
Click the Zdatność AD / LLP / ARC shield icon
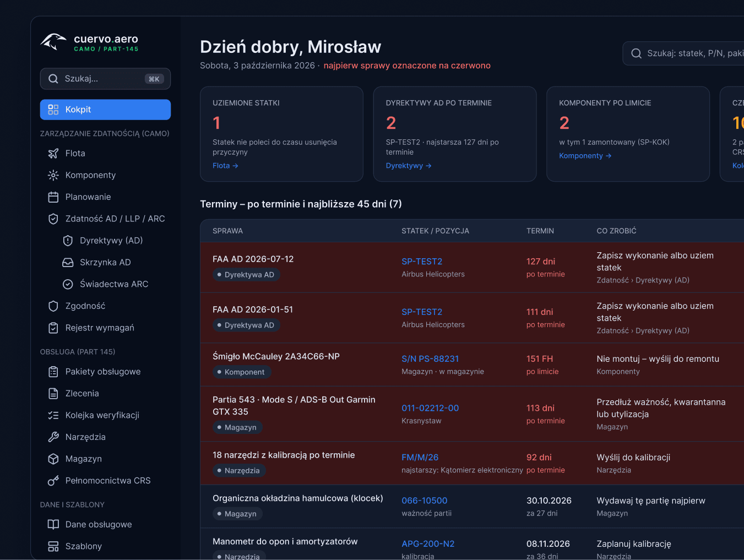point(53,219)
